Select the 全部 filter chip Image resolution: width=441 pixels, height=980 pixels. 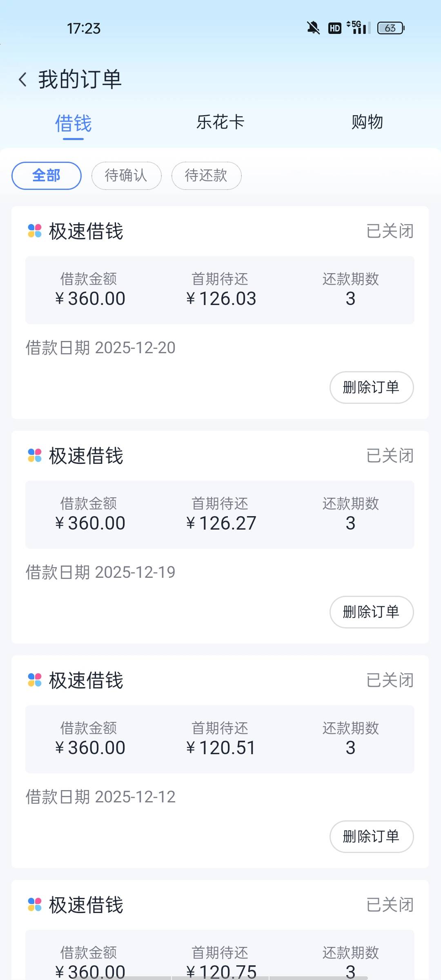click(47, 176)
